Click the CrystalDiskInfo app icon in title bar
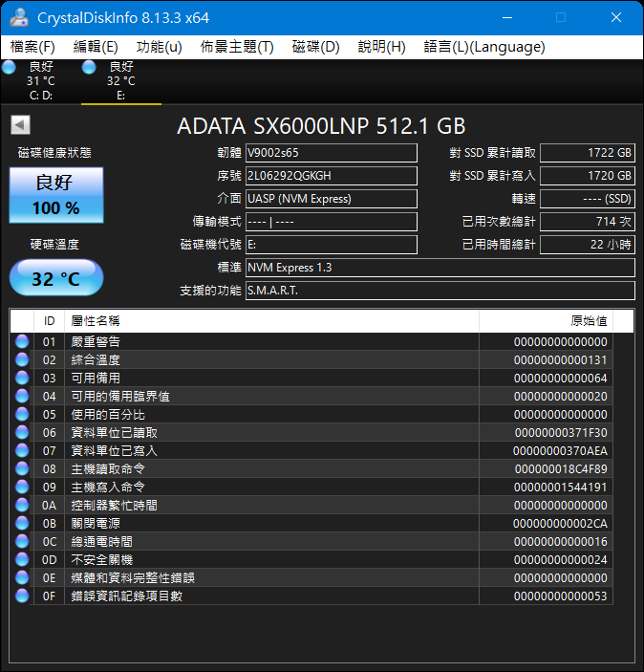The image size is (644, 672). tap(19, 17)
